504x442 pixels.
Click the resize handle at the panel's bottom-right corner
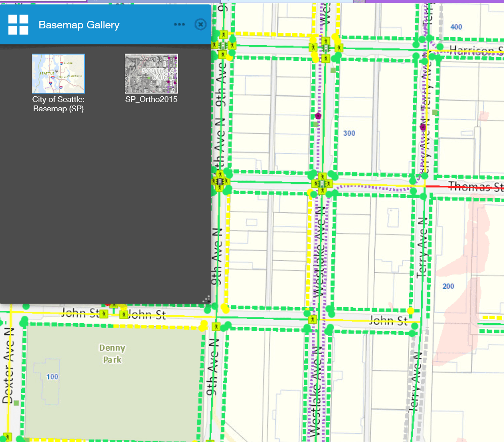[x=206, y=300]
